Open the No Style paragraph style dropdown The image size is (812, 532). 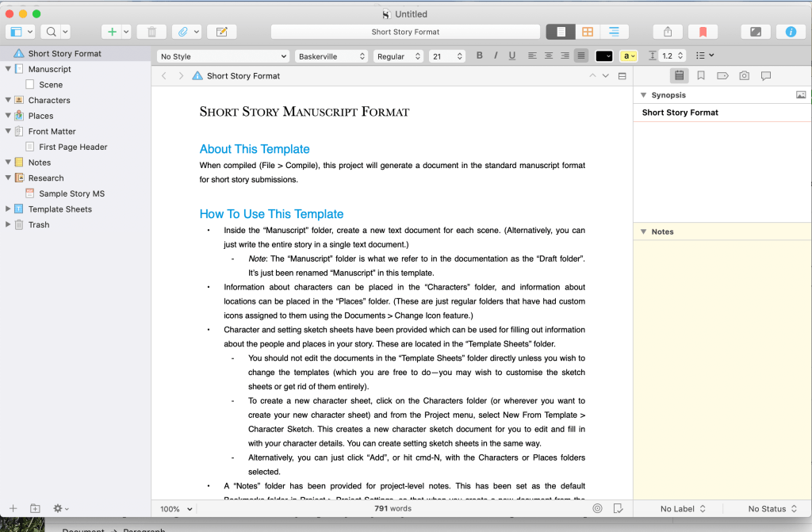point(223,56)
